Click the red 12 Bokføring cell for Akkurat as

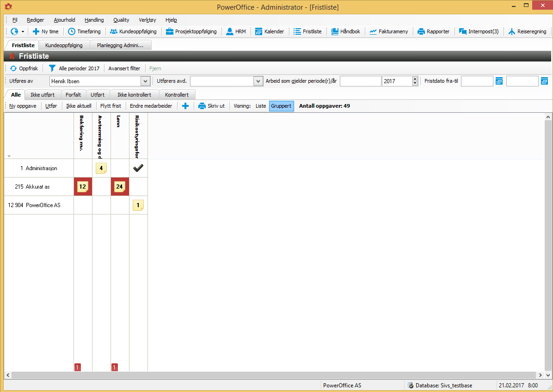click(83, 186)
